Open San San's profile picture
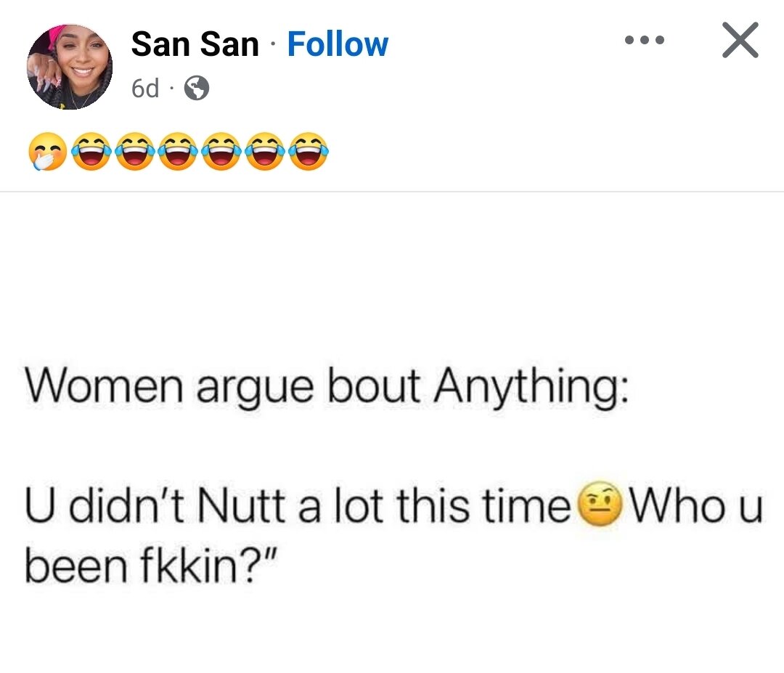 (70, 67)
